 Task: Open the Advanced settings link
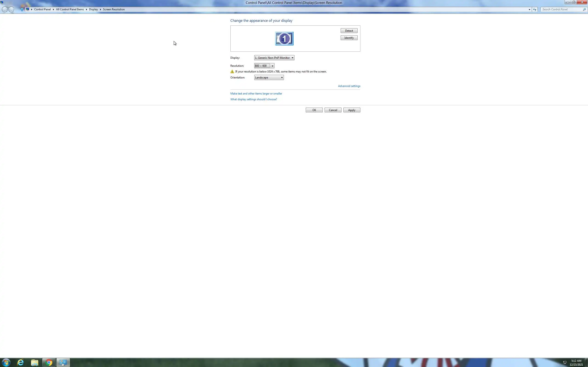coord(349,86)
